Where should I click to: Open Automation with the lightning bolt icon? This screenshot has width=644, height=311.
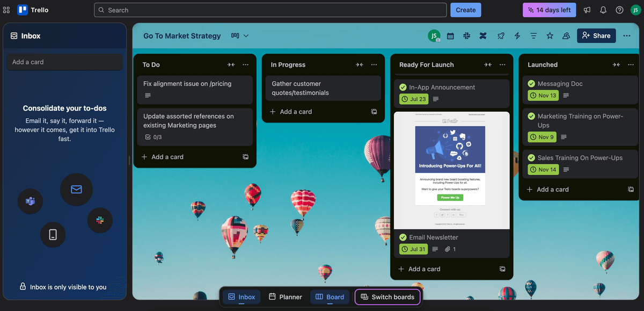pyautogui.click(x=517, y=35)
